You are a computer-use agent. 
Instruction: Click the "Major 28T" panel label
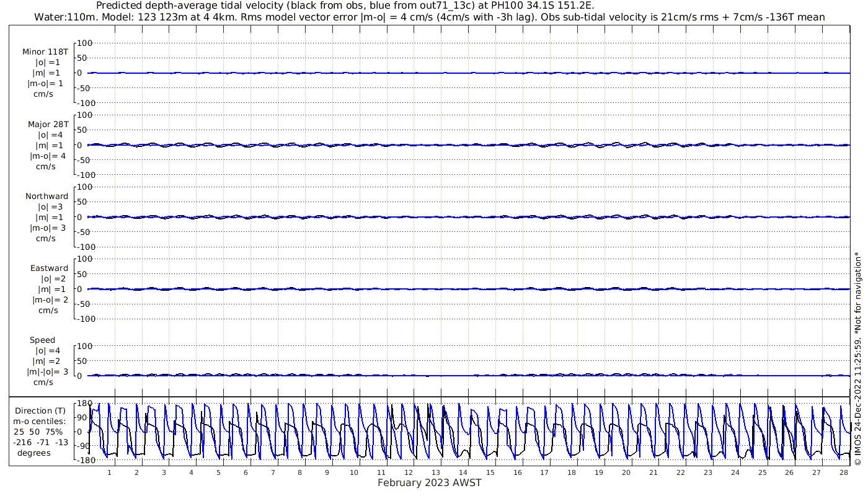[48, 124]
